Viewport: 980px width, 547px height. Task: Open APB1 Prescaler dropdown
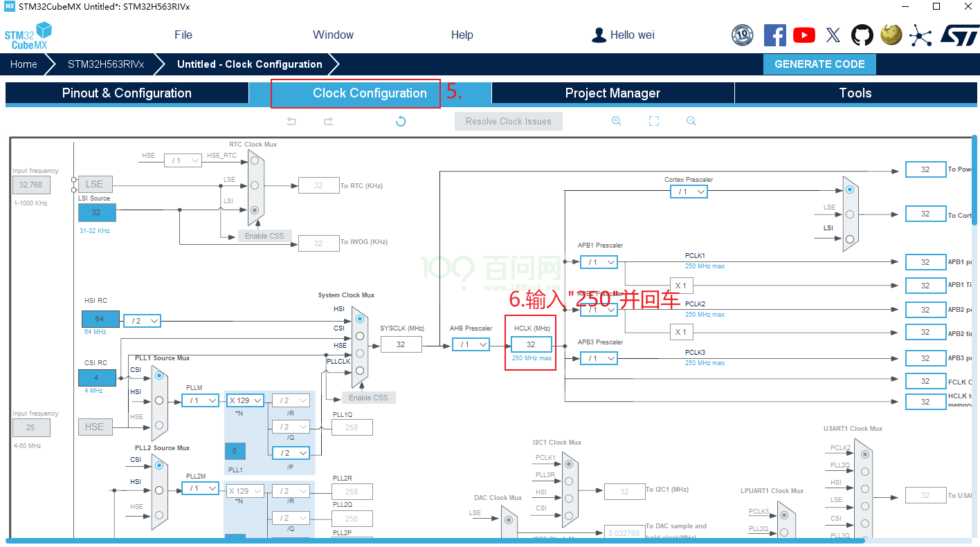[x=599, y=262]
